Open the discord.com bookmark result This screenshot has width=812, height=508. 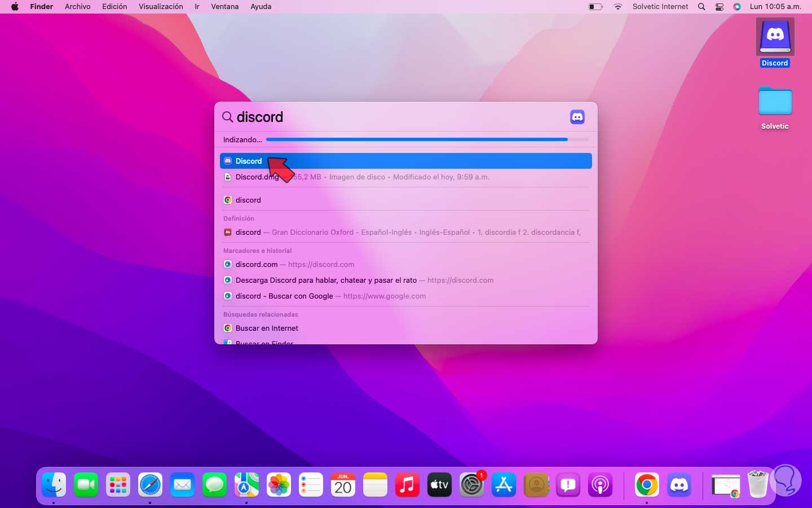[x=406, y=264]
